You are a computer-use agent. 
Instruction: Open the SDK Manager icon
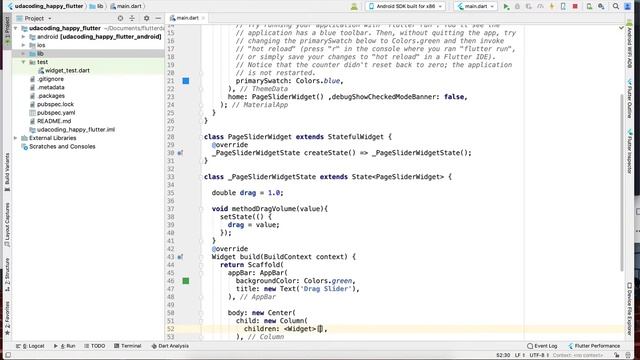click(x=601, y=6)
